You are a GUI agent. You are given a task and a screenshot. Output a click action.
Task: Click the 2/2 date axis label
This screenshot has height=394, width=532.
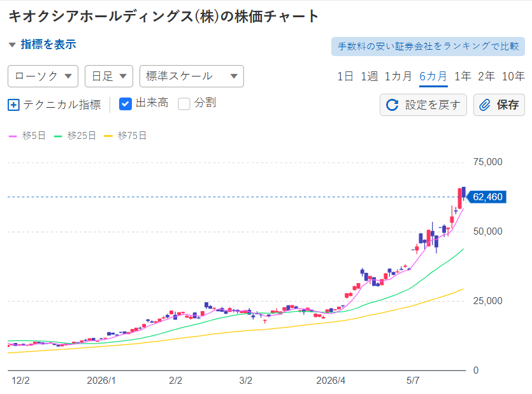175,381
